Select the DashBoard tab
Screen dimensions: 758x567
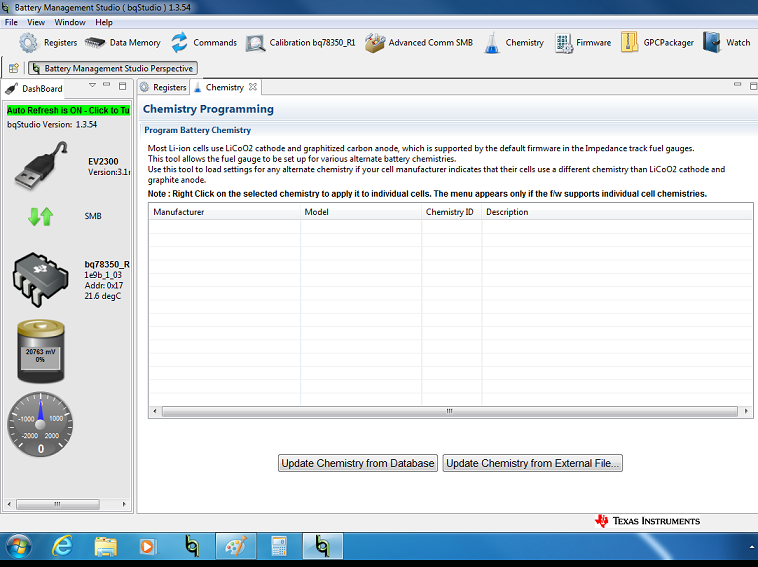(34, 88)
